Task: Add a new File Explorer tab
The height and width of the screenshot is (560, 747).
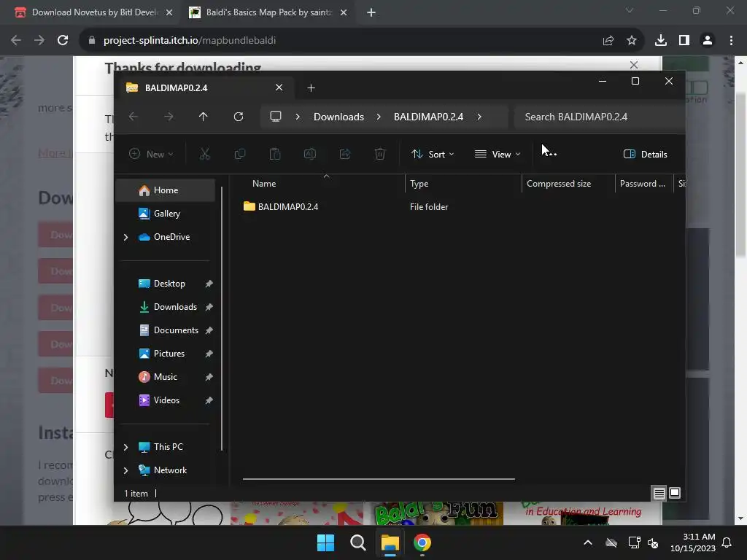Action: point(311,87)
